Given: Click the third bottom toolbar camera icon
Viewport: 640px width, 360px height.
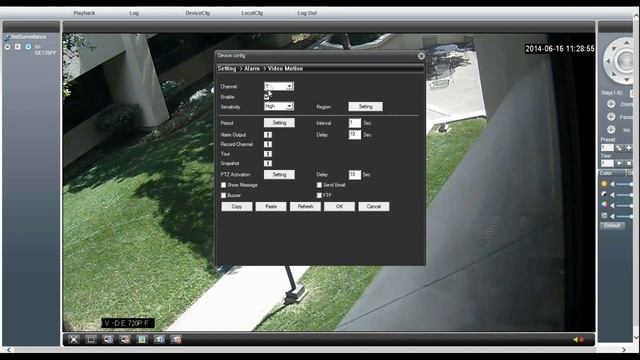Looking at the screenshot, I should 108,339.
